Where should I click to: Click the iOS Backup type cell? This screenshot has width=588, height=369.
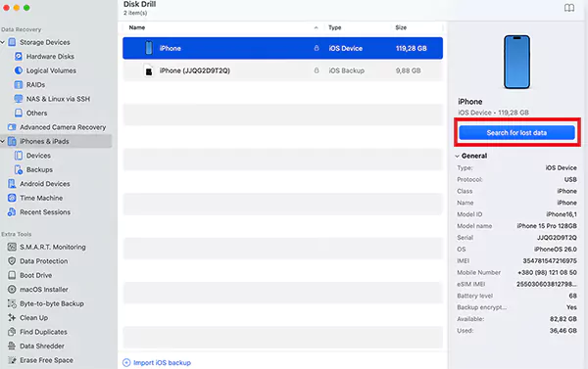[x=347, y=70]
